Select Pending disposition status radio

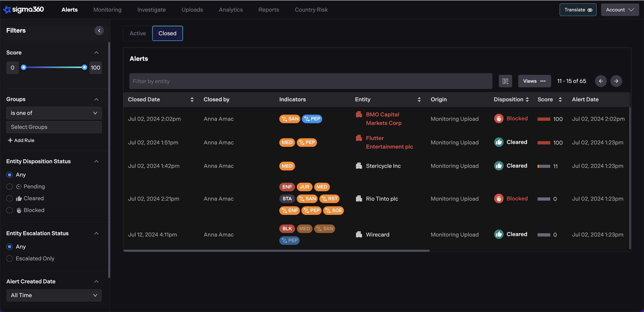[9, 187]
